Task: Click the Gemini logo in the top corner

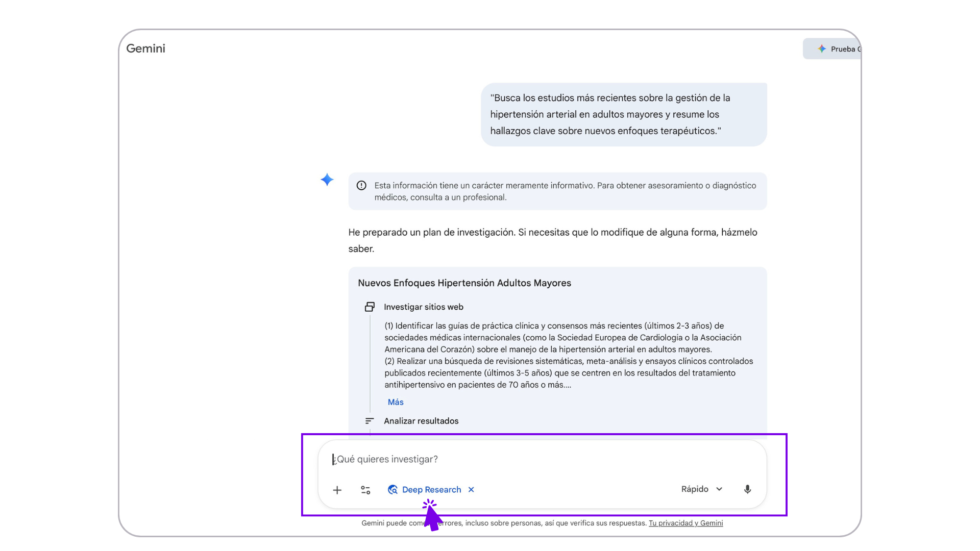Action: 146,48
